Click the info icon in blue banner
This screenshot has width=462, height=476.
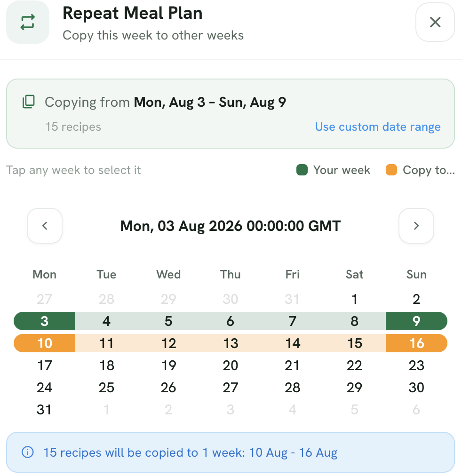click(x=28, y=452)
